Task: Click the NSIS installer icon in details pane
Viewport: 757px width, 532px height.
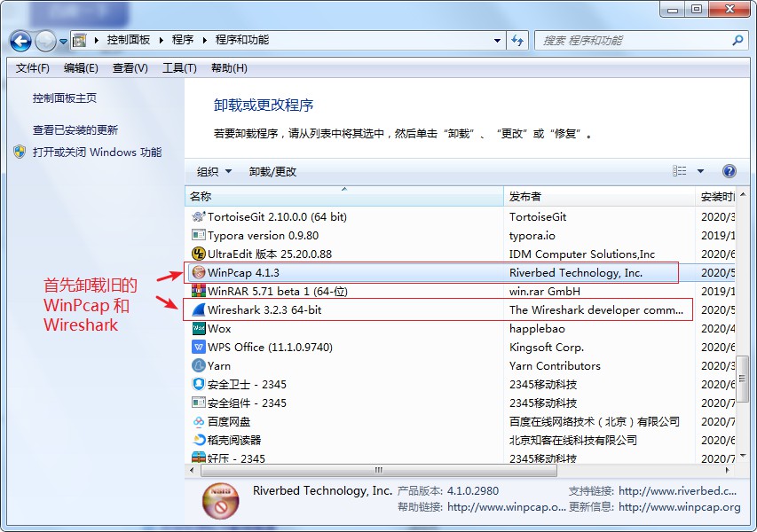Action: point(221,500)
